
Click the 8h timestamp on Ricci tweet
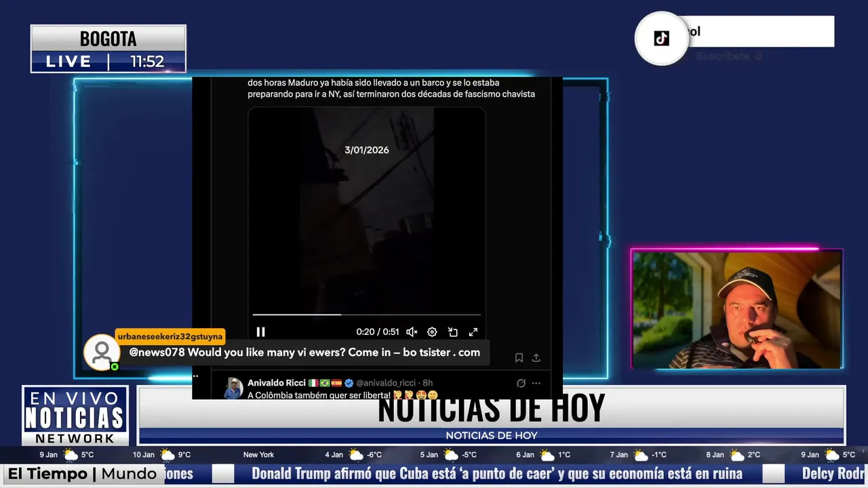click(428, 383)
